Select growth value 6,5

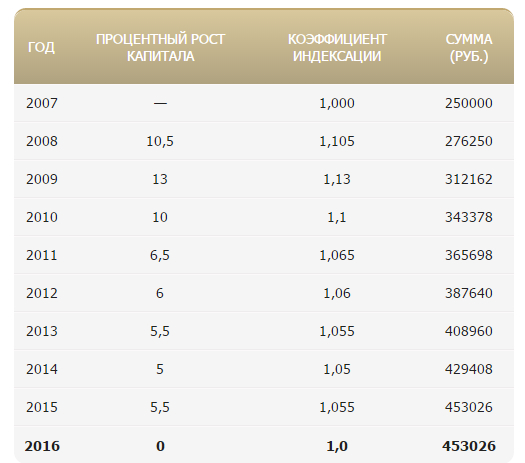pyautogui.click(x=160, y=255)
